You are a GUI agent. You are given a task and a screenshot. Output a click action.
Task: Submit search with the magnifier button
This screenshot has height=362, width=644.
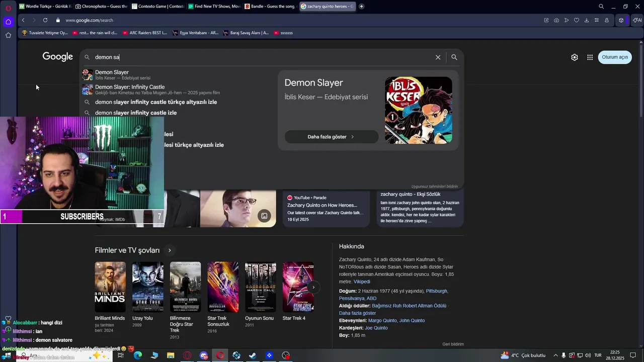[454, 57]
